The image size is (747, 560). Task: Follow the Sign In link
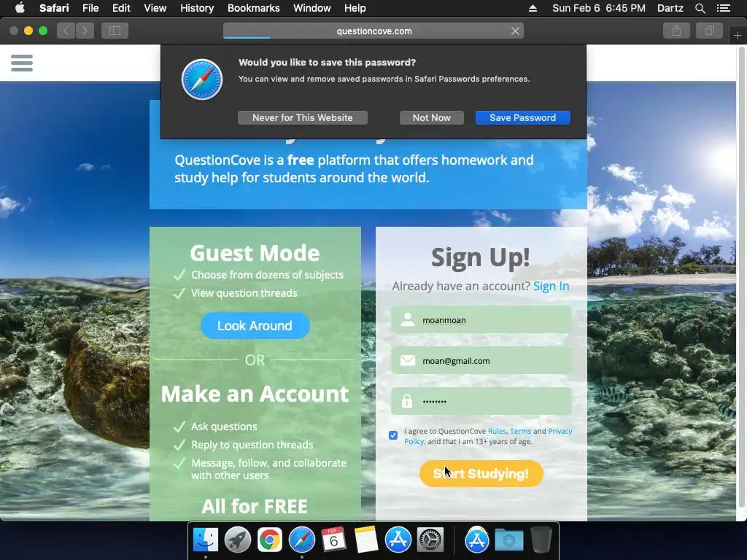click(551, 286)
